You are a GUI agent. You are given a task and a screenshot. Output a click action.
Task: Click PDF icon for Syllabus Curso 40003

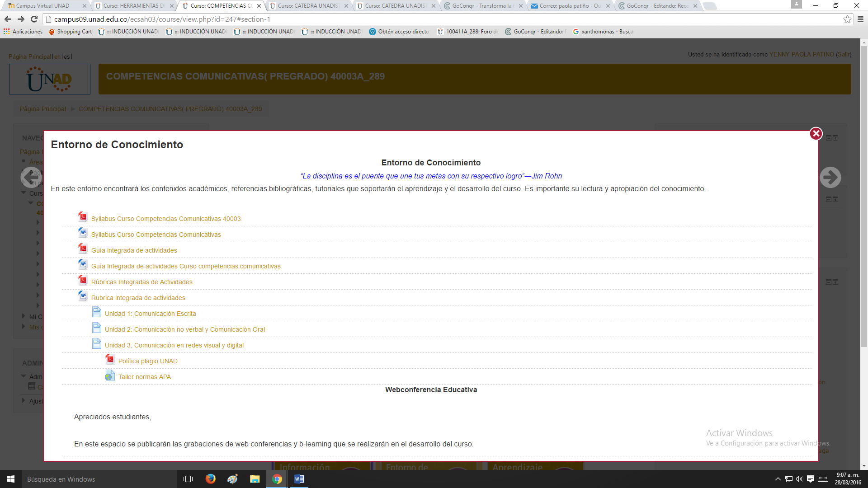pyautogui.click(x=83, y=217)
